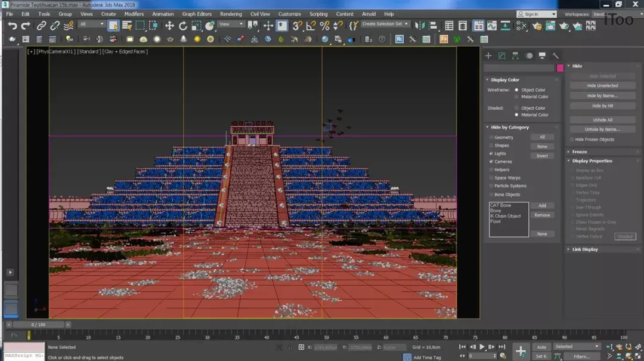Enable the Geometry hide category checkbox
Viewport: 644px width, 361px height.
click(x=491, y=137)
